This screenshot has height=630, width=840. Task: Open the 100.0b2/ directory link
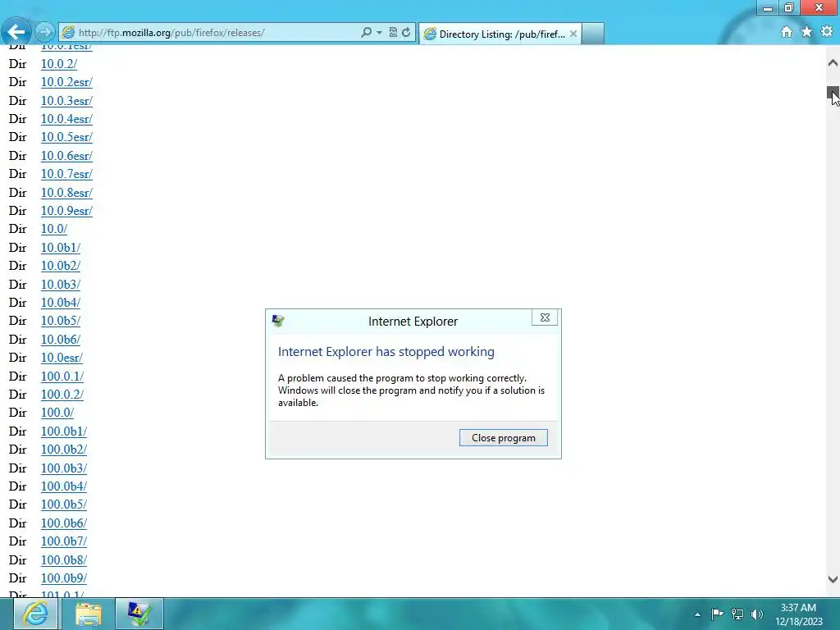tap(64, 450)
